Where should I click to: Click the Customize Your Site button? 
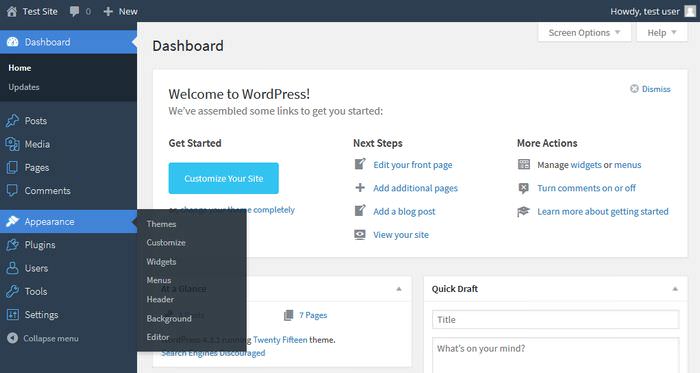[224, 178]
